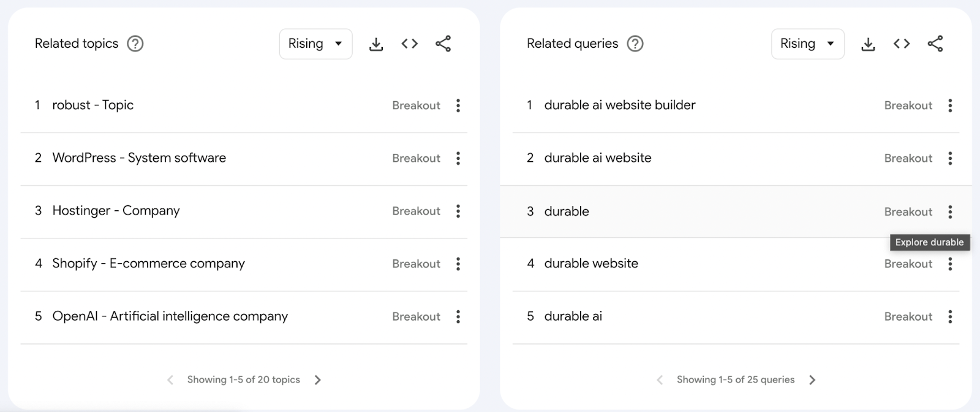Image resolution: width=980 pixels, height=412 pixels.
Task: Open more options for the WordPress topic
Action: coord(458,158)
